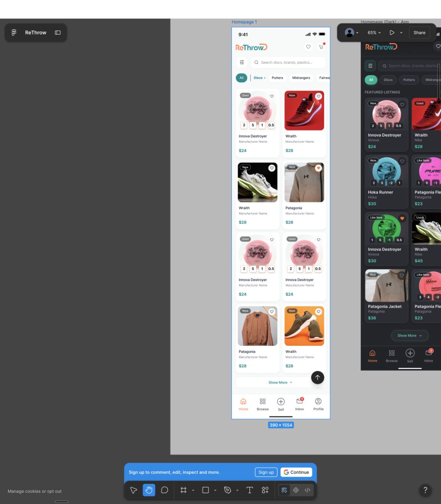Select the Hand tool

149,490
